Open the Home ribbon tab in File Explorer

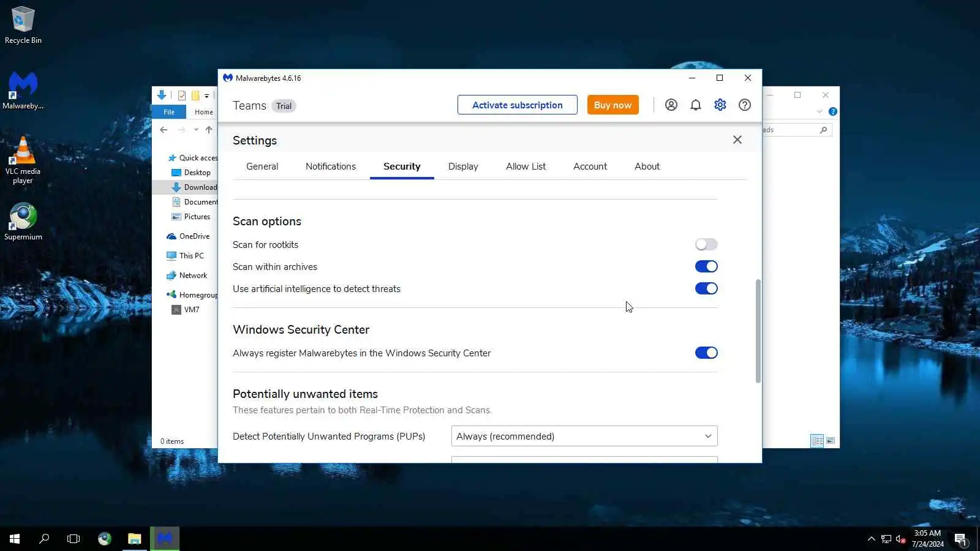[x=204, y=112]
